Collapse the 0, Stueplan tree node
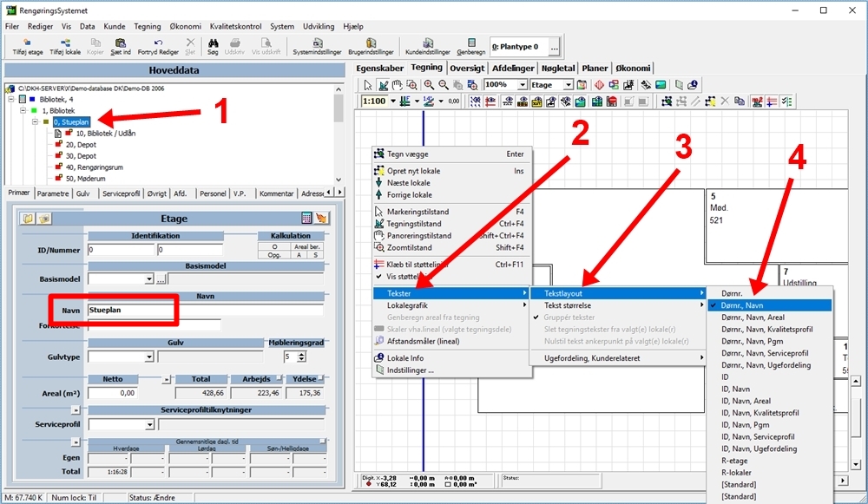The height and width of the screenshot is (504, 868). pyautogui.click(x=35, y=121)
